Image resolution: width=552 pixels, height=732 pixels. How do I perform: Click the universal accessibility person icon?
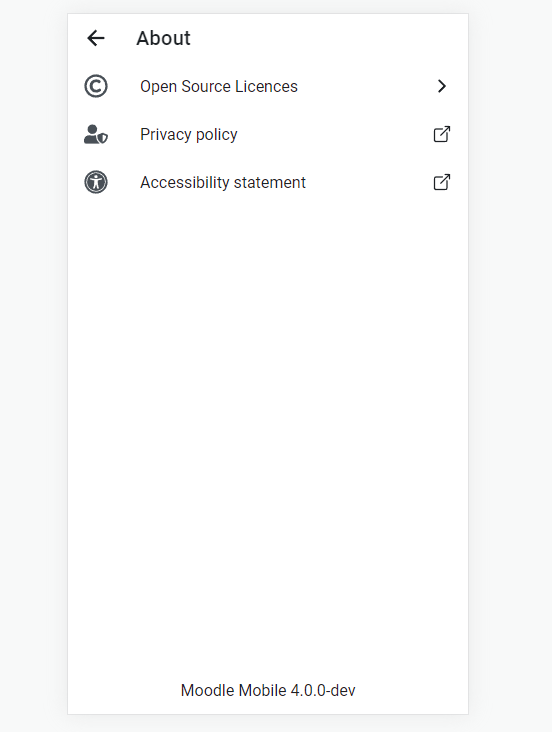(x=96, y=182)
